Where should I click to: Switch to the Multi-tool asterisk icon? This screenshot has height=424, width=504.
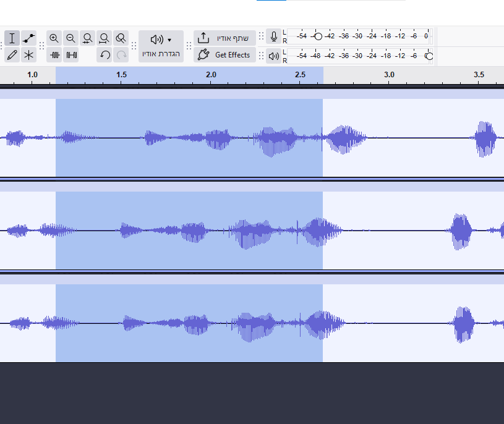pos(28,55)
